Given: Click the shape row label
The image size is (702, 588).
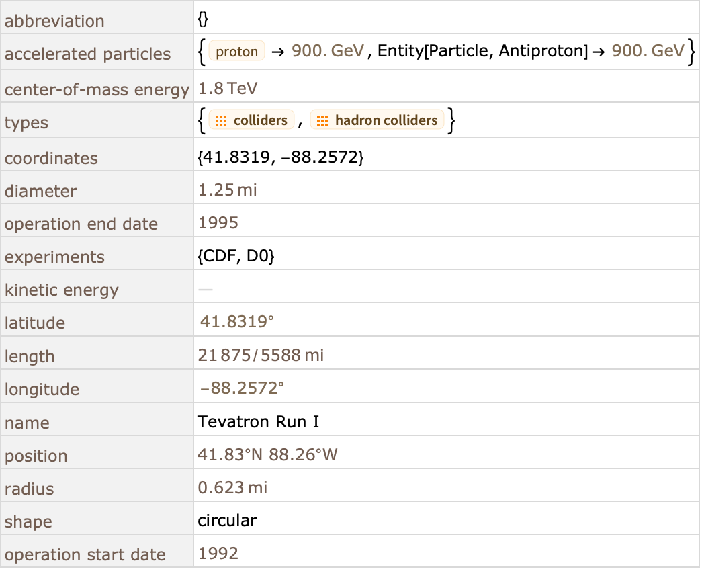Looking at the screenshot, I should click(28, 522).
